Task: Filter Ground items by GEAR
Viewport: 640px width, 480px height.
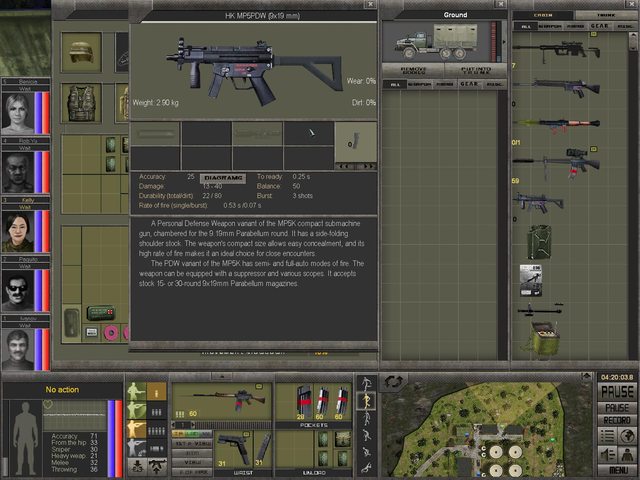Action: tap(469, 84)
